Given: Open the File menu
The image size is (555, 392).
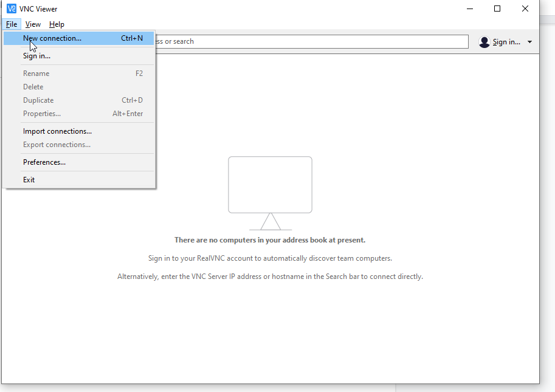Looking at the screenshot, I should (x=12, y=24).
